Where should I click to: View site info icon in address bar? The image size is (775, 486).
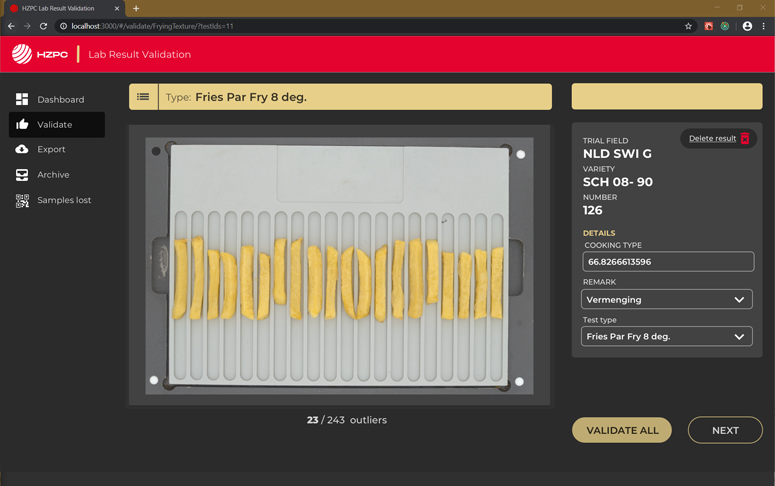(63, 26)
